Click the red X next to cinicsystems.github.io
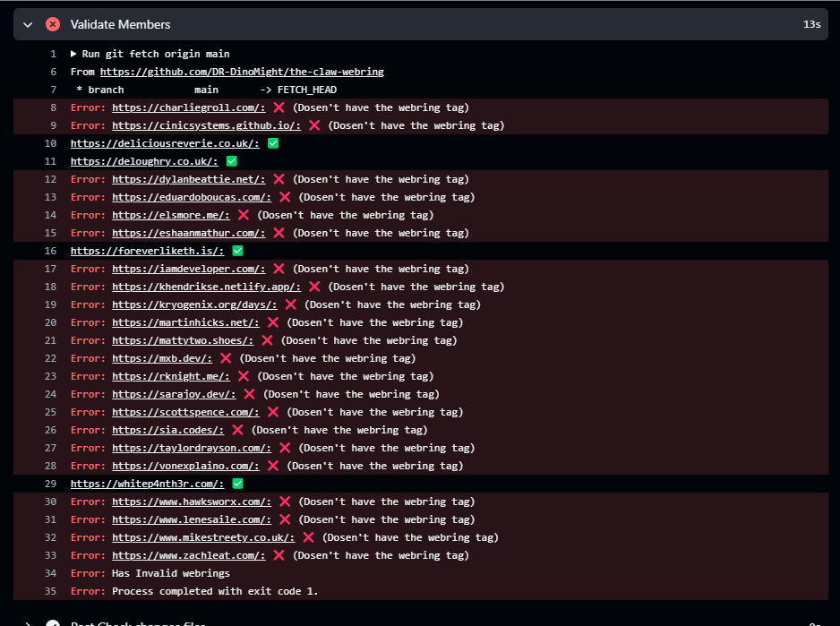The height and width of the screenshot is (626, 840). (314, 125)
